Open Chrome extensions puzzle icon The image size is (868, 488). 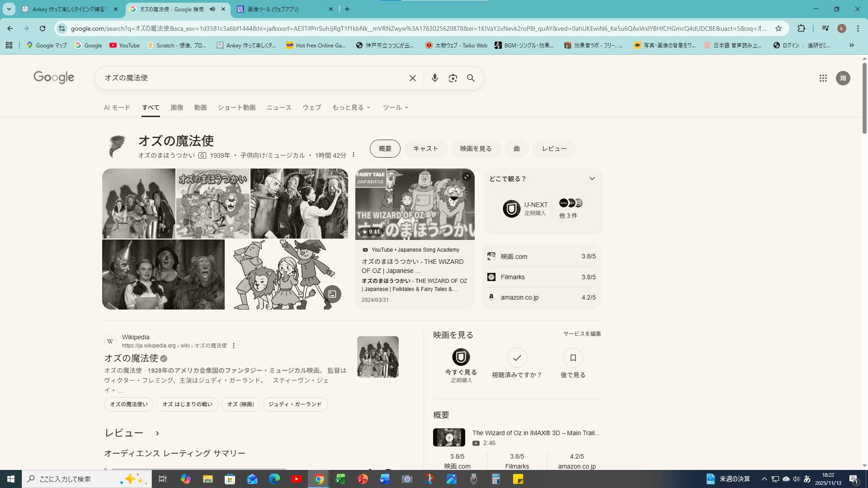[x=801, y=28]
